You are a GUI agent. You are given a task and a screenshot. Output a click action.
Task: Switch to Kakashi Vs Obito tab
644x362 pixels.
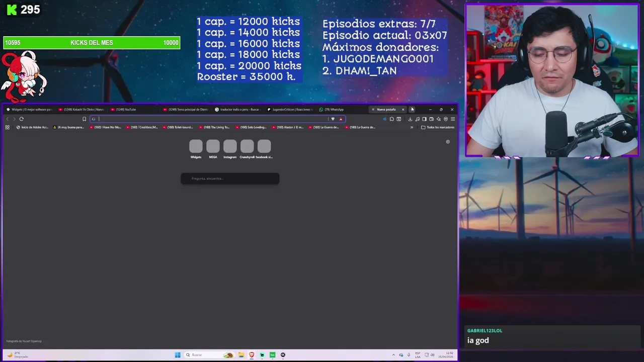point(82,109)
